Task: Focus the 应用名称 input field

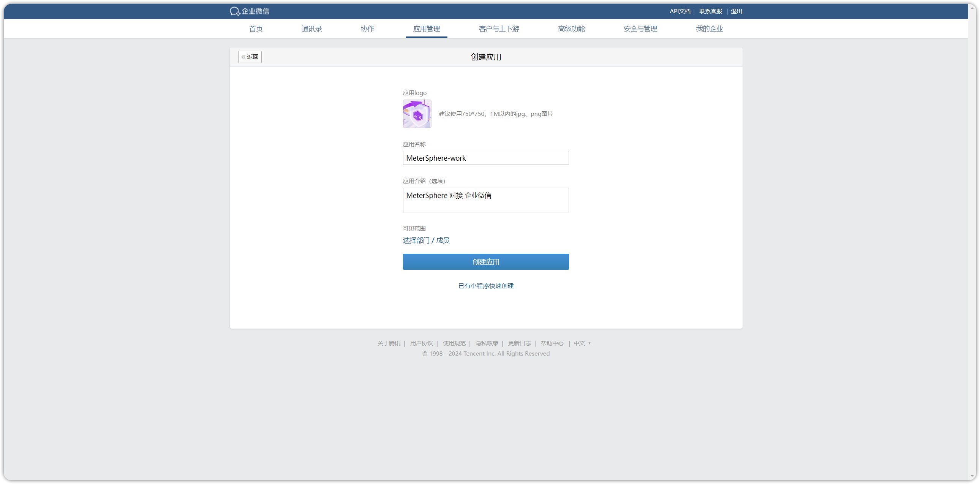Action: [x=486, y=158]
